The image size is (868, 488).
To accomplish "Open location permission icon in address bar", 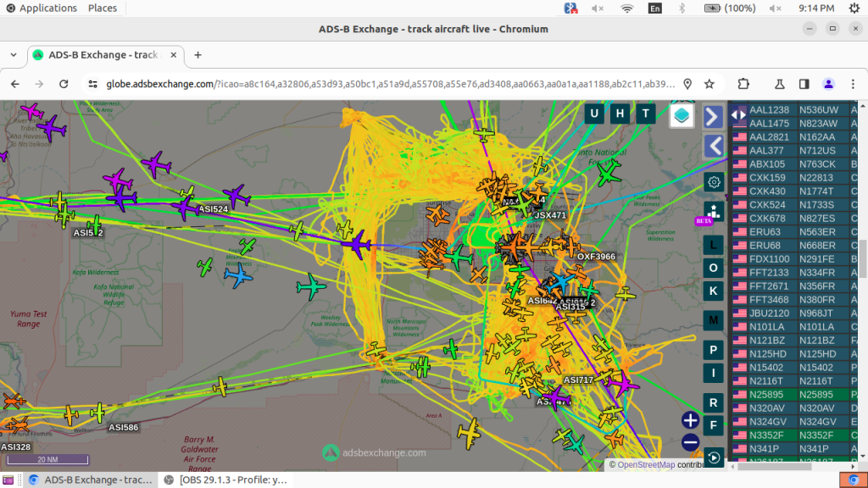I will click(687, 84).
